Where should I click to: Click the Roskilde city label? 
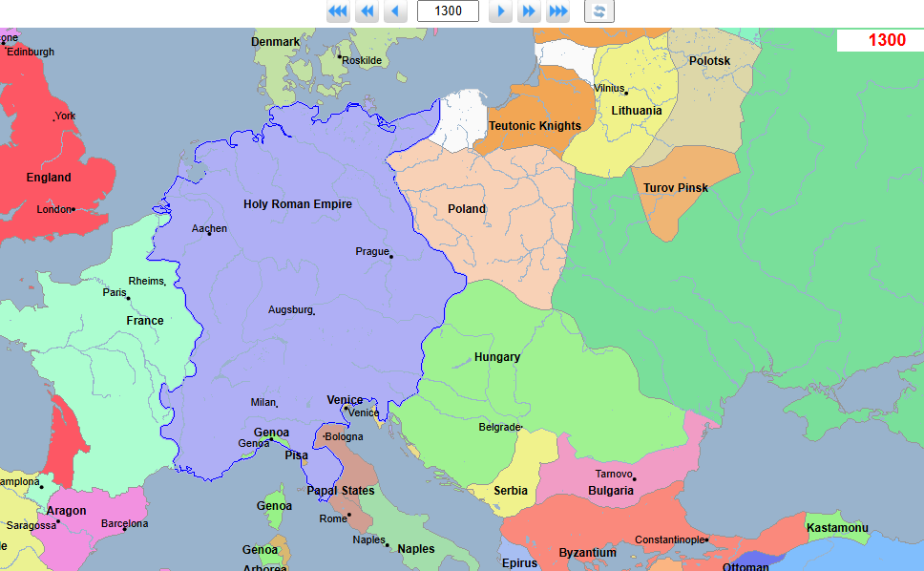coord(362,61)
